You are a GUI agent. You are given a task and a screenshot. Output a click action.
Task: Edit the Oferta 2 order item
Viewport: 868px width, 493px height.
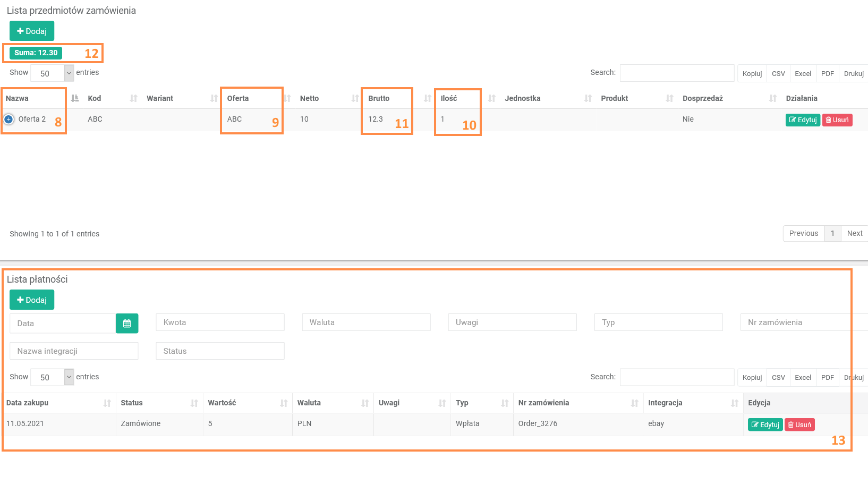coord(803,120)
